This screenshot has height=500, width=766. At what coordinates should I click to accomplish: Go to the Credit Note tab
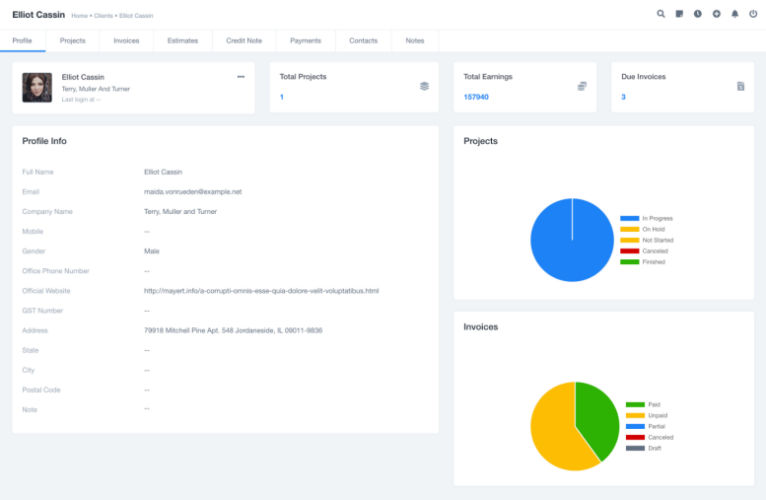click(x=244, y=41)
